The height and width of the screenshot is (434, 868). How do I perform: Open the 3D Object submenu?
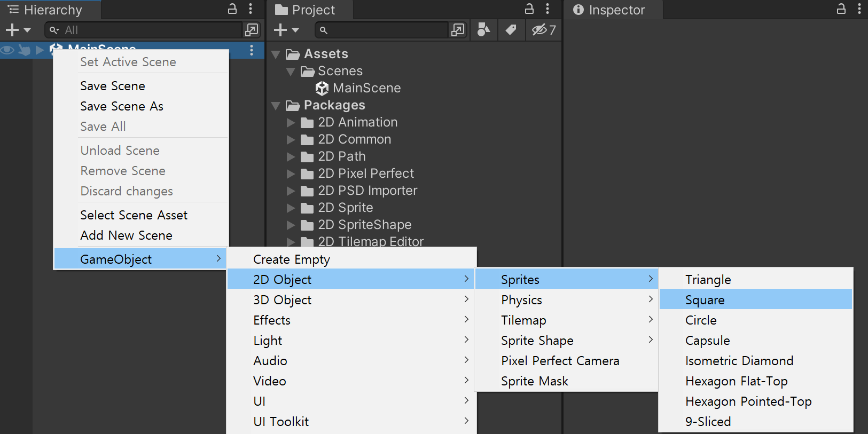click(x=351, y=299)
